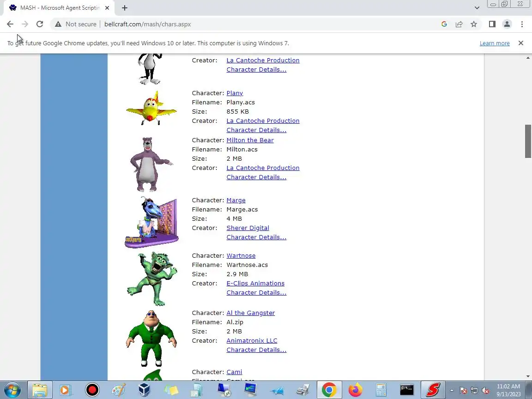The image size is (532, 399).
Task: Open E-Clips Animations creator link
Action: tap(255, 283)
